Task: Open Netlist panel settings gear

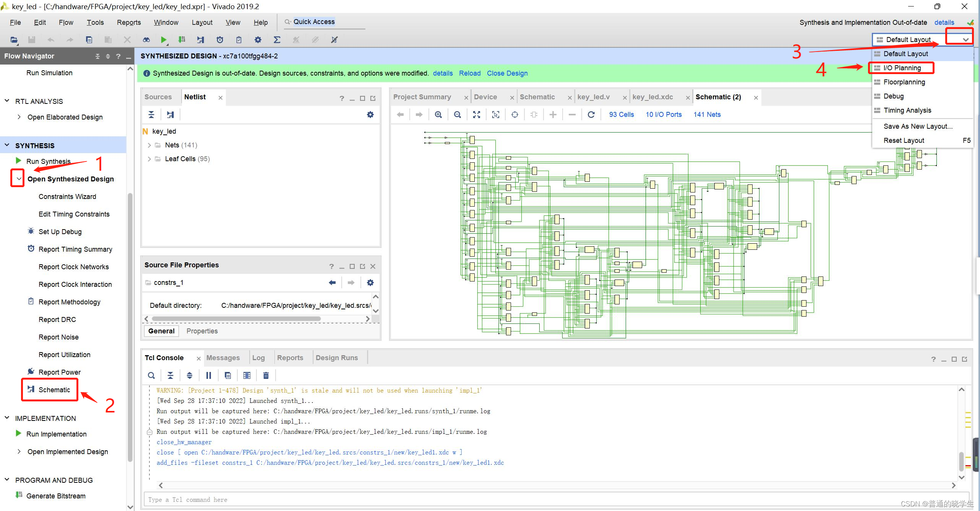Action: point(370,115)
